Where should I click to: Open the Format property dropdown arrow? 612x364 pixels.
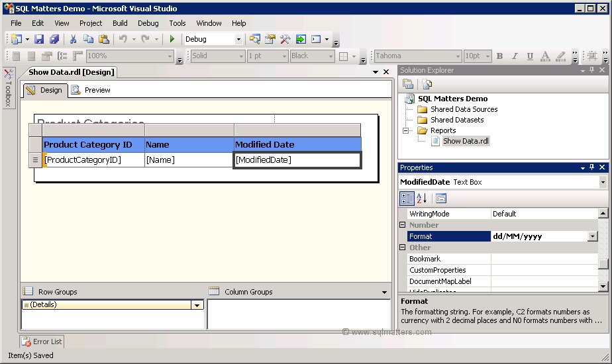click(x=593, y=236)
